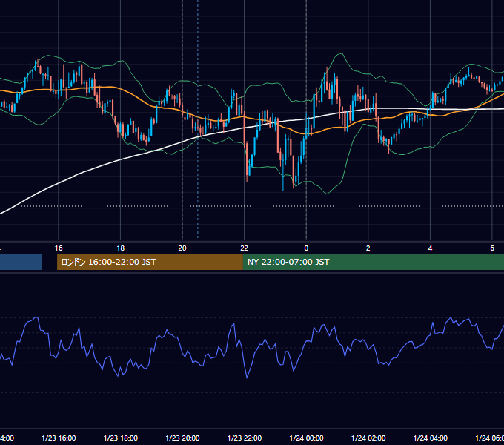This screenshot has width=504, height=445.
Task: Select the NY 22:00-07:00 JST session bar
Action: [373, 262]
